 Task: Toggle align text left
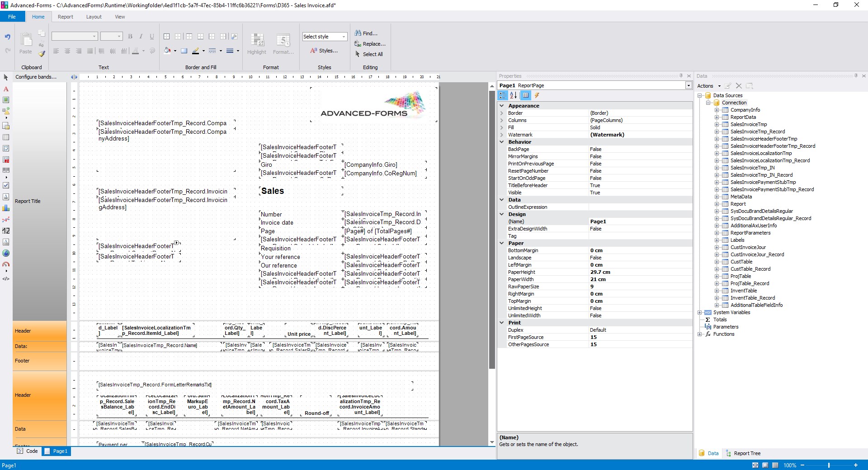[x=56, y=51]
